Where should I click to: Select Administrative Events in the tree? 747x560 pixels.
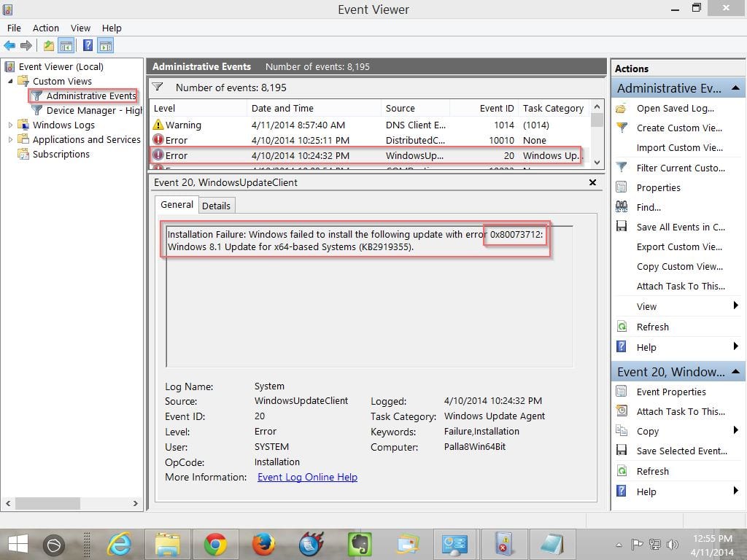[91, 96]
